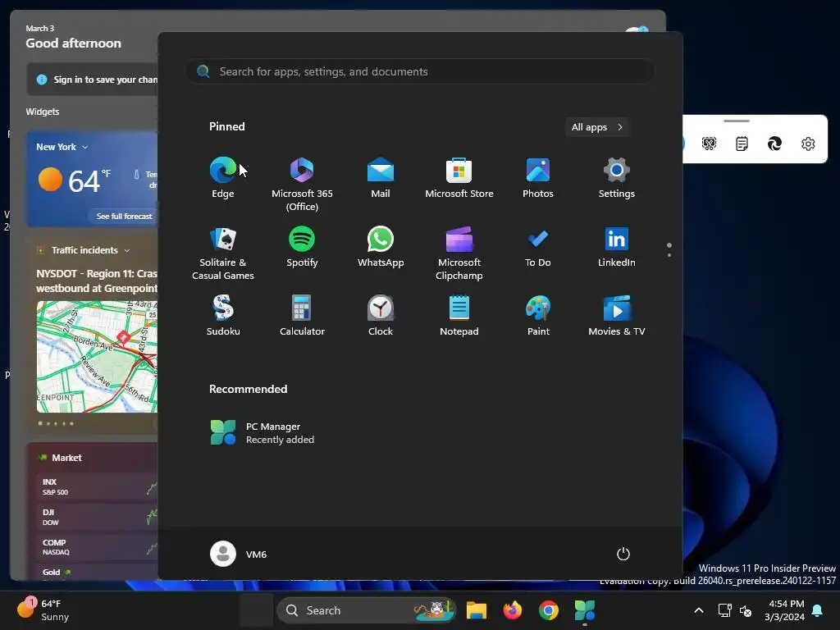Show hidden icons in system tray
Viewport: 840px width, 630px height.
699,610
